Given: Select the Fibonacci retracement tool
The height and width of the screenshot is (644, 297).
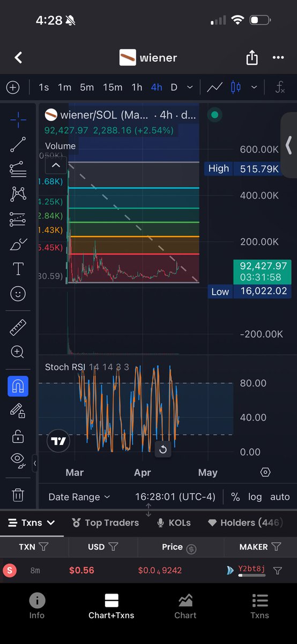Looking at the screenshot, I should coord(18,169).
